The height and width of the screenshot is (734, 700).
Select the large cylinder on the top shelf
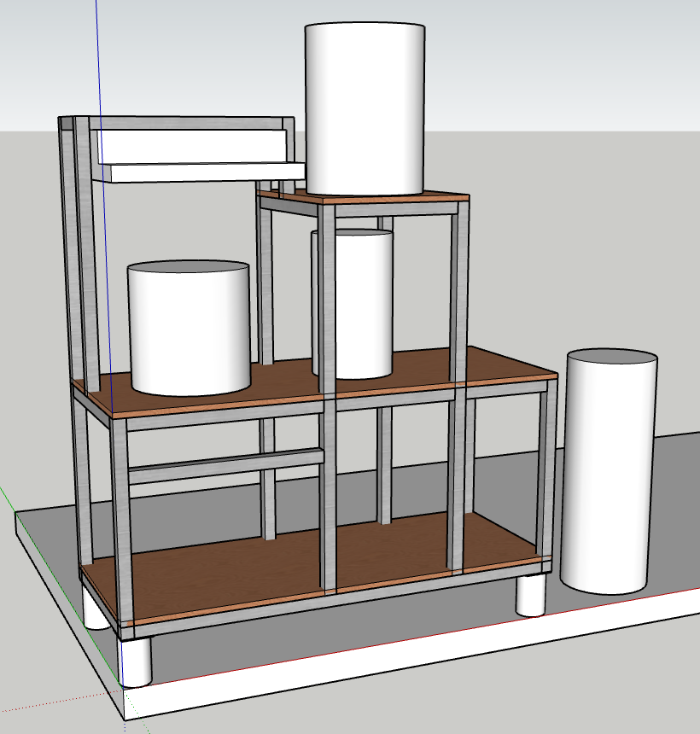[365, 107]
